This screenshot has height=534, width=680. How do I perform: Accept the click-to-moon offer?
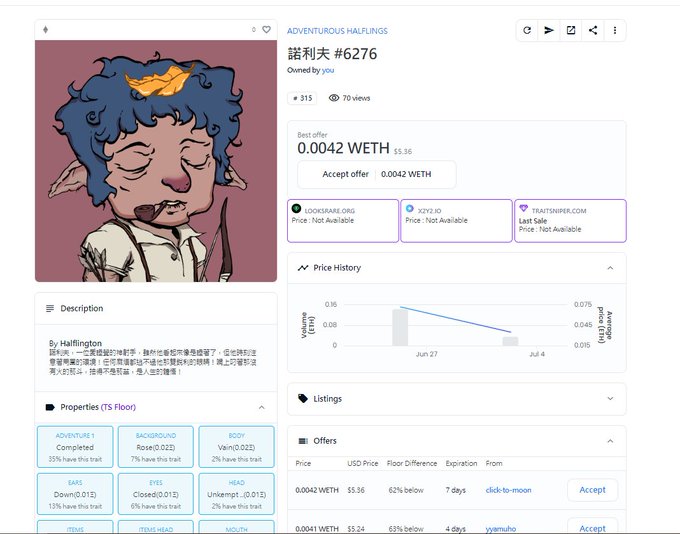[x=592, y=490]
